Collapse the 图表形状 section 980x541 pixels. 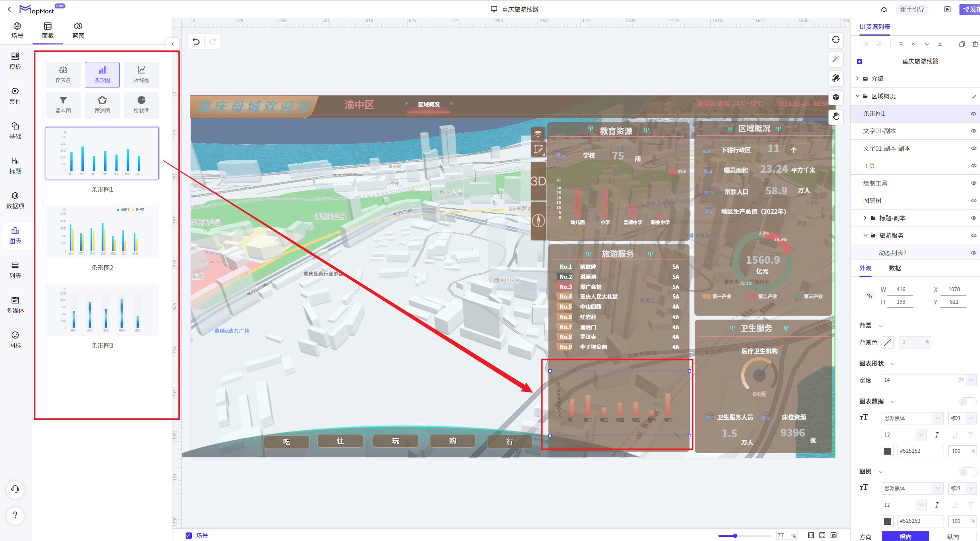click(892, 364)
